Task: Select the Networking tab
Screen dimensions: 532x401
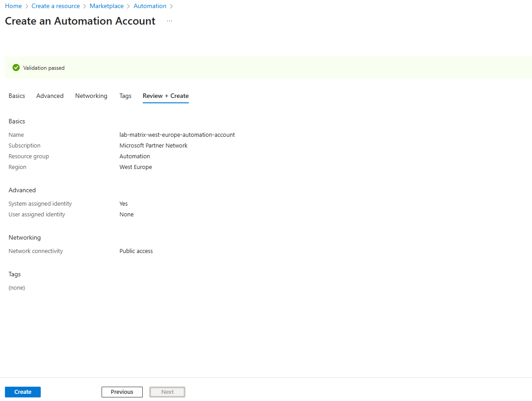Action: click(91, 96)
